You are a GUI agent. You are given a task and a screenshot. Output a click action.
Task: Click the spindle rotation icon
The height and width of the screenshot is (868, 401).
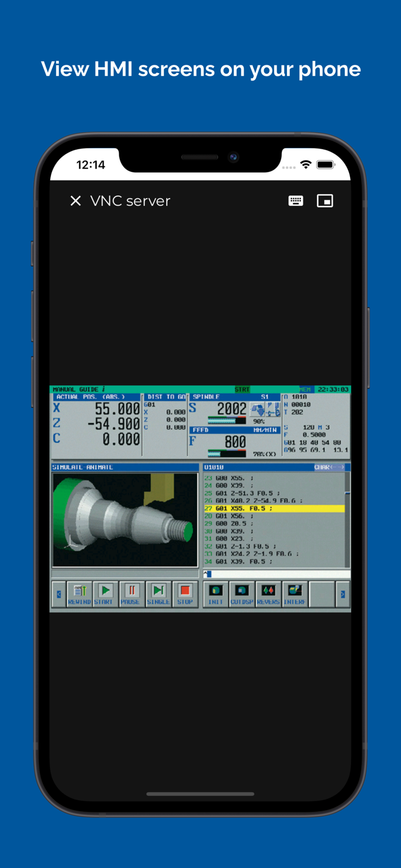coord(257,410)
